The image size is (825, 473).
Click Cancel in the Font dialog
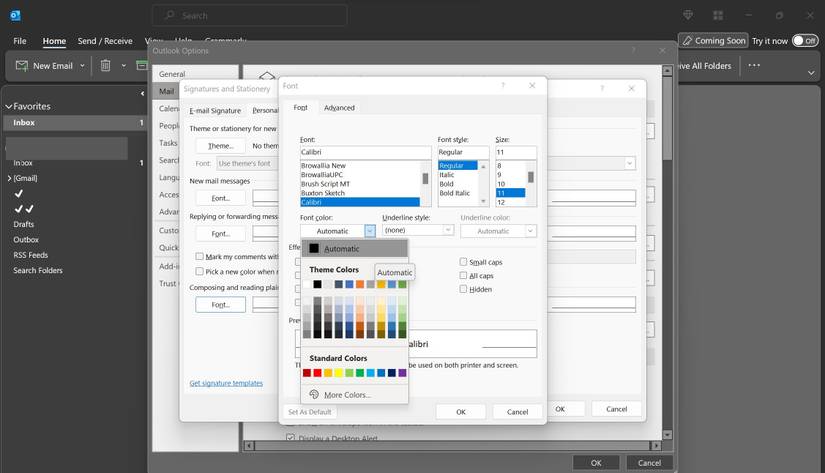point(517,411)
